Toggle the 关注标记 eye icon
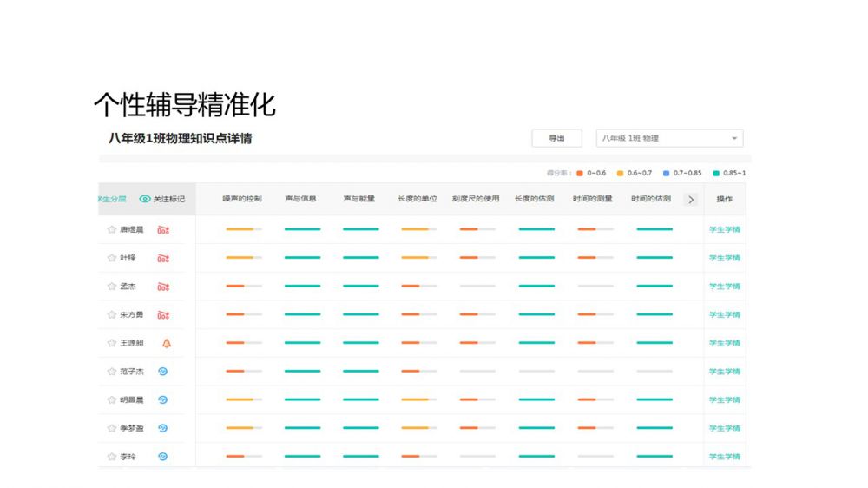 [145, 199]
